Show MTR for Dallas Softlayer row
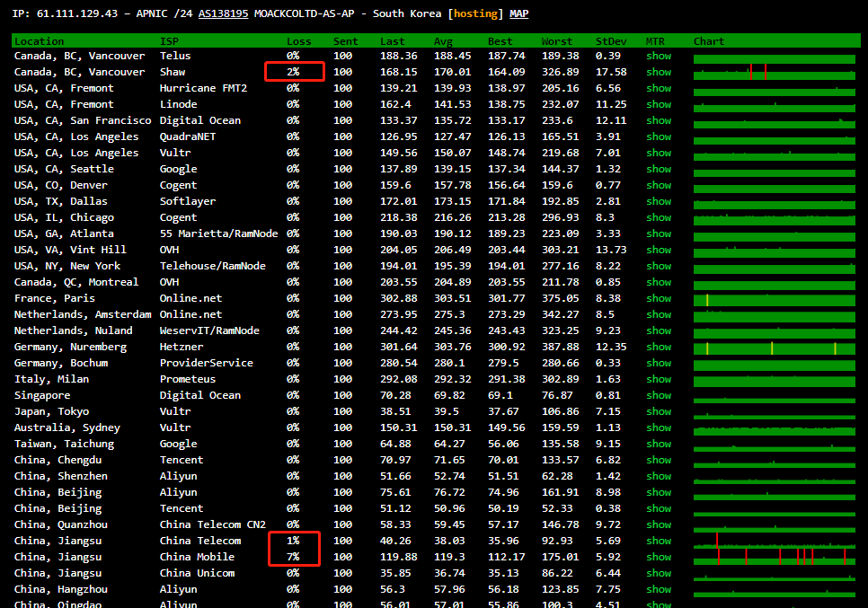The image size is (868, 608). click(x=659, y=201)
